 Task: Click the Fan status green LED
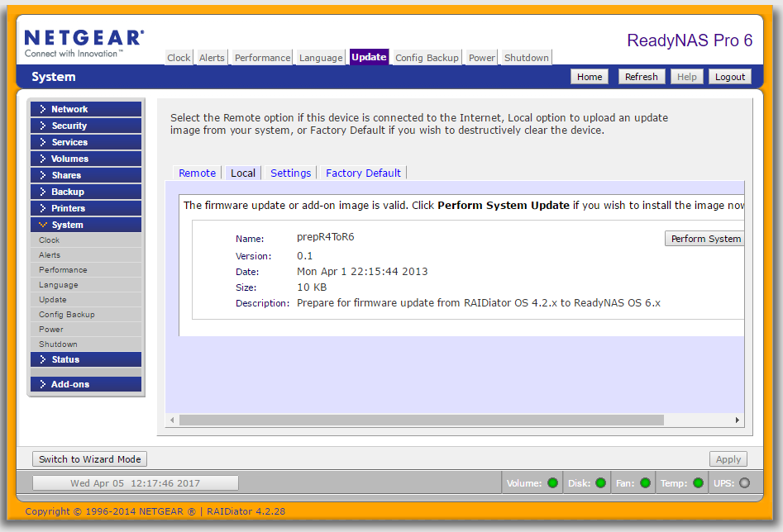pos(645,483)
